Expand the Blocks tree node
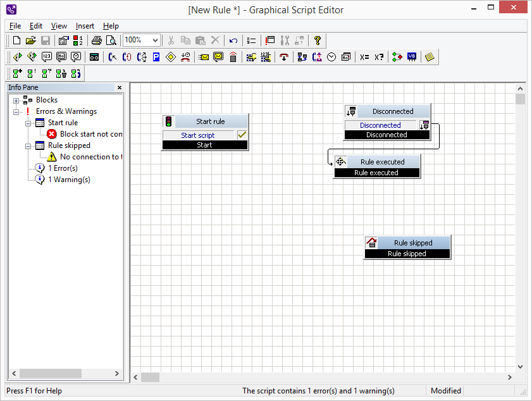532x401 pixels. [x=16, y=100]
